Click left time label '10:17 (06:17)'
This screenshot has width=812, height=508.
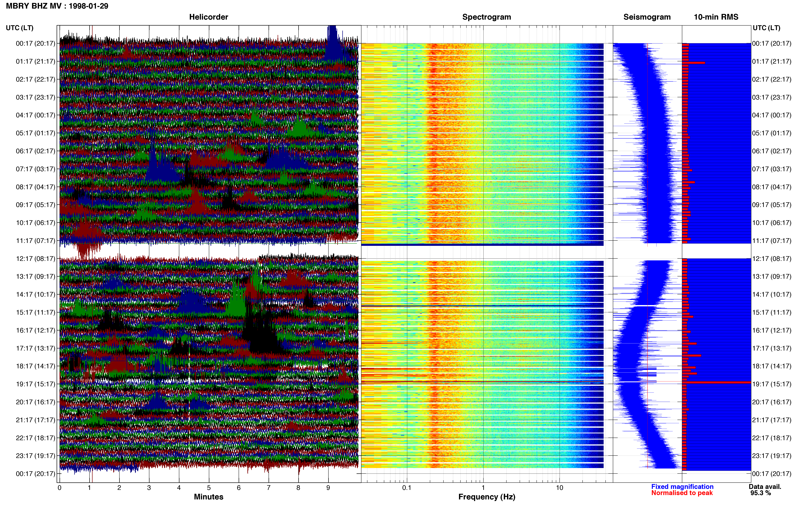(x=36, y=223)
